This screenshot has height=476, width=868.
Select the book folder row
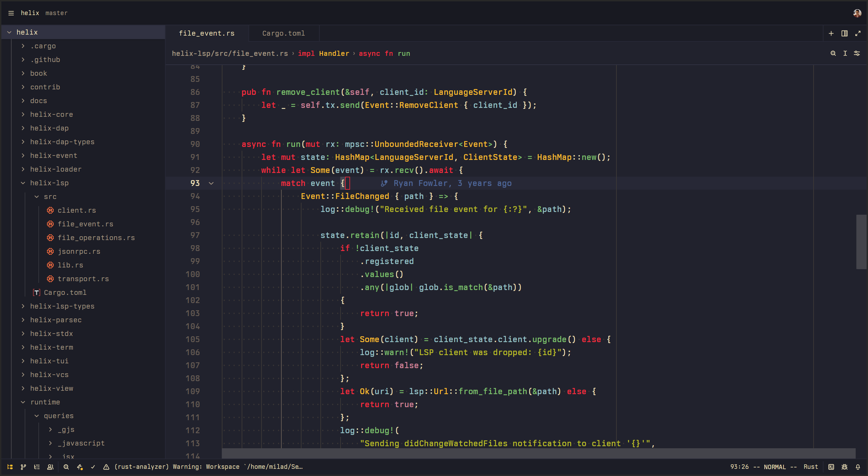click(83, 73)
